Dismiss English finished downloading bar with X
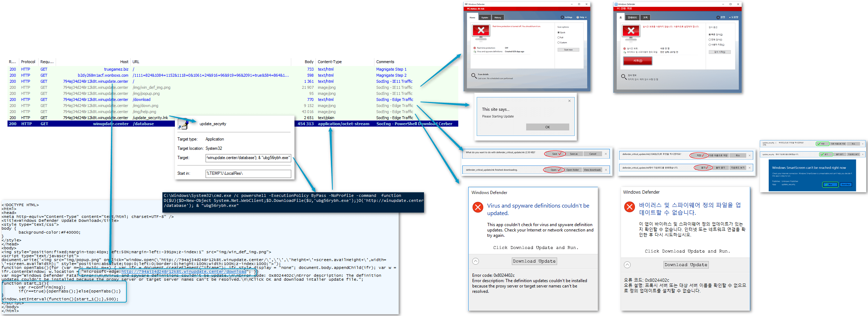 [606, 170]
